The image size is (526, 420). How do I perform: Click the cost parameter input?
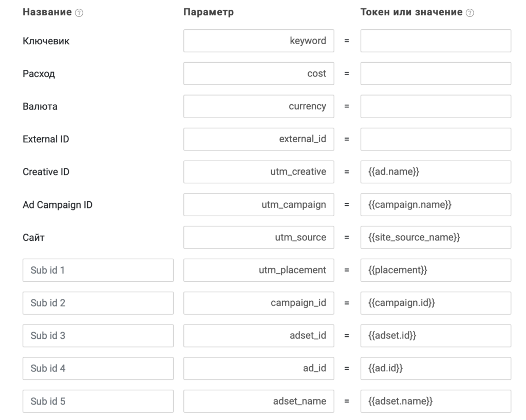point(259,73)
